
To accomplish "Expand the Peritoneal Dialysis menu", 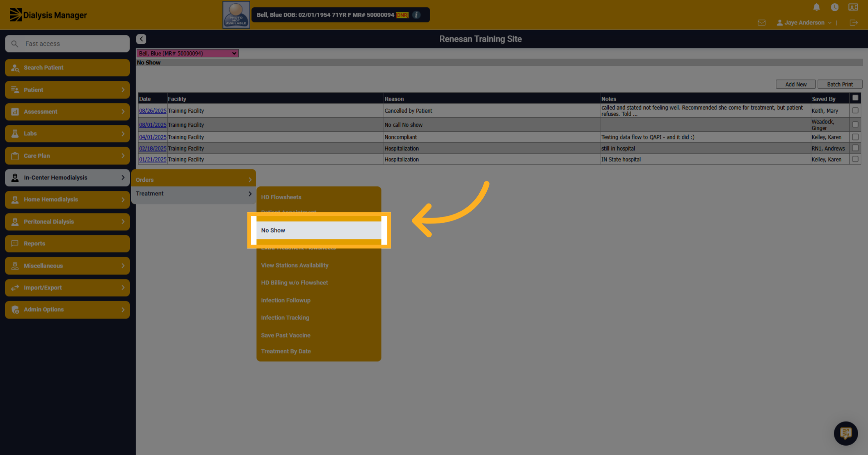I will (68, 222).
